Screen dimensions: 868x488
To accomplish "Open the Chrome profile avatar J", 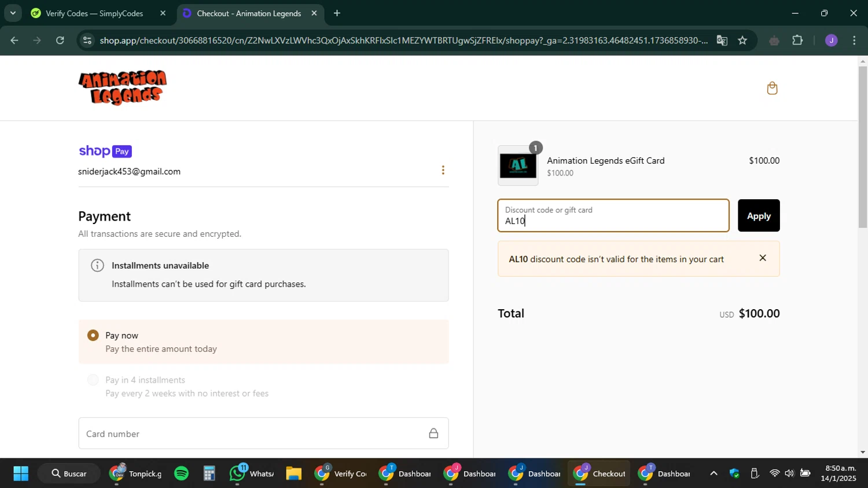I will (832, 41).
